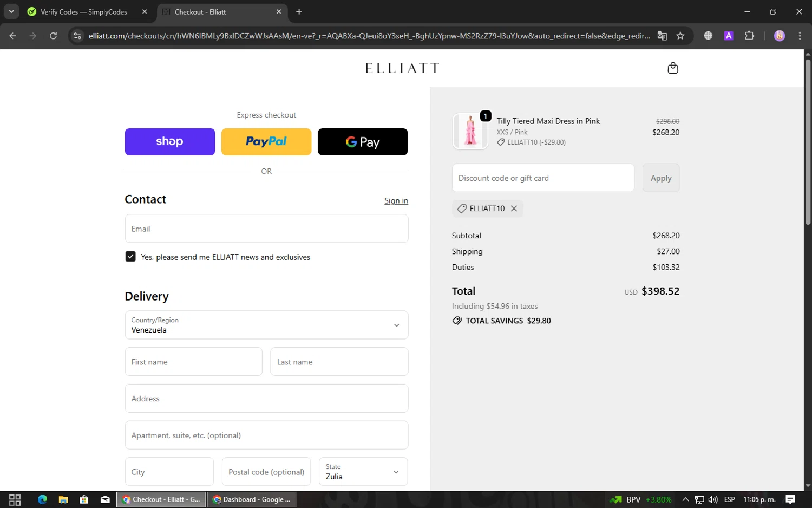Open Windows Task View icon
Image resolution: width=812 pixels, height=508 pixels.
point(15,499)
